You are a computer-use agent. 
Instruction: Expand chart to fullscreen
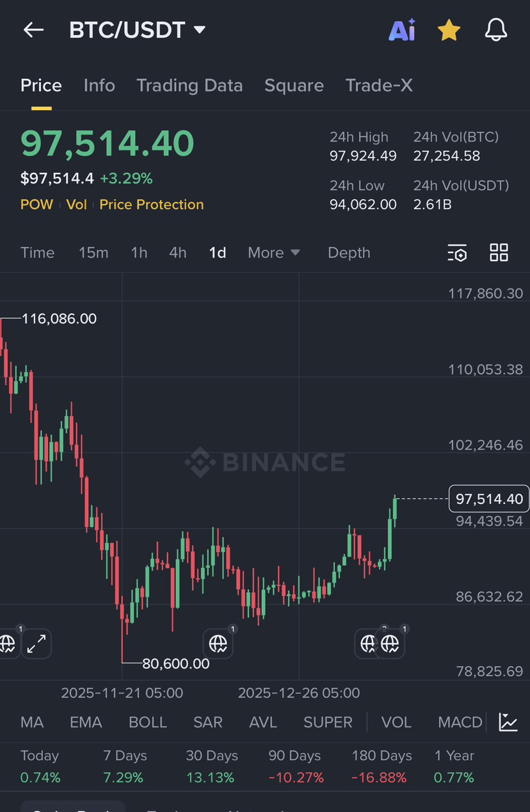pos(36,643)
